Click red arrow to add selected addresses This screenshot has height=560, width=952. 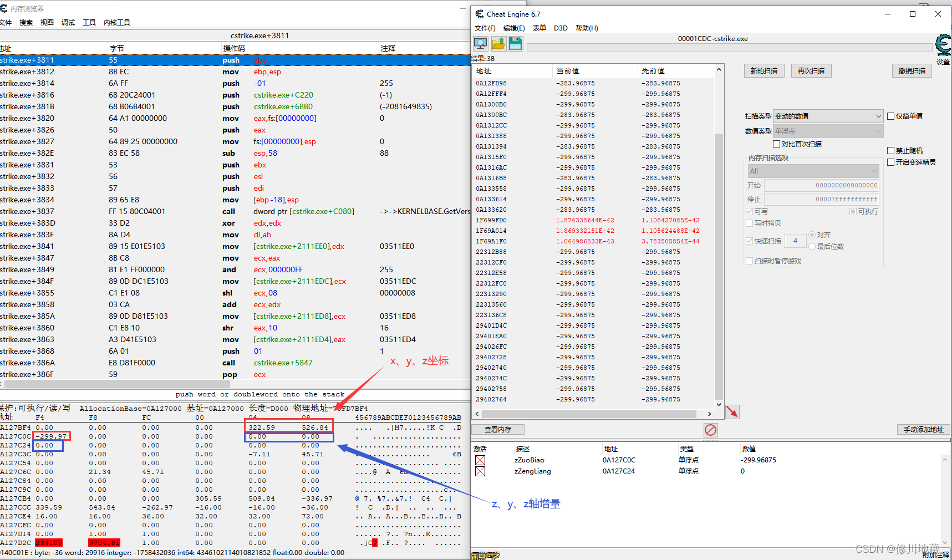pyautogui.click(x=732, y=412)
